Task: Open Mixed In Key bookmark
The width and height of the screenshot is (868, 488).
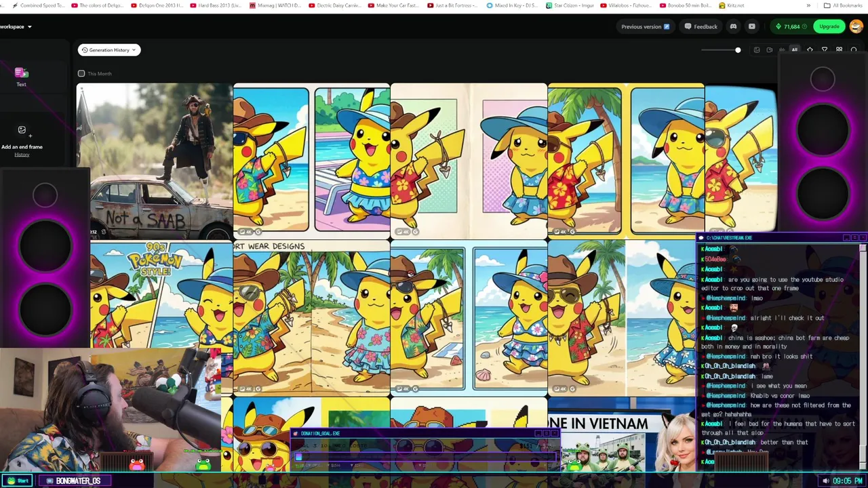Action: coord(513,5)
